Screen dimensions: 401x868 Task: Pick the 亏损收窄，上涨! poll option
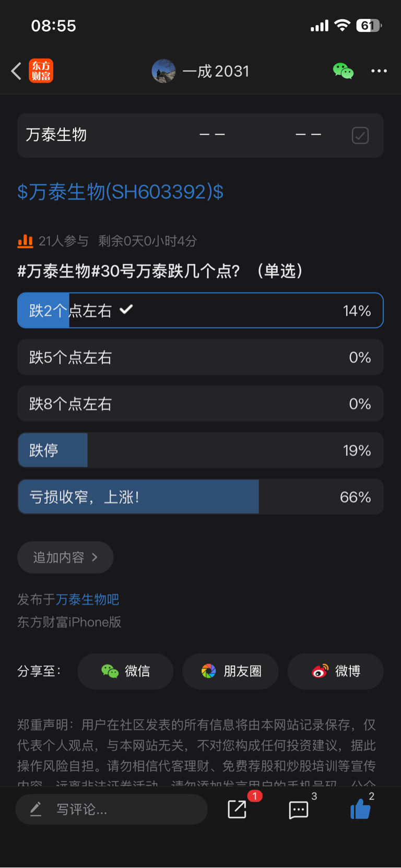coord(200,497)
